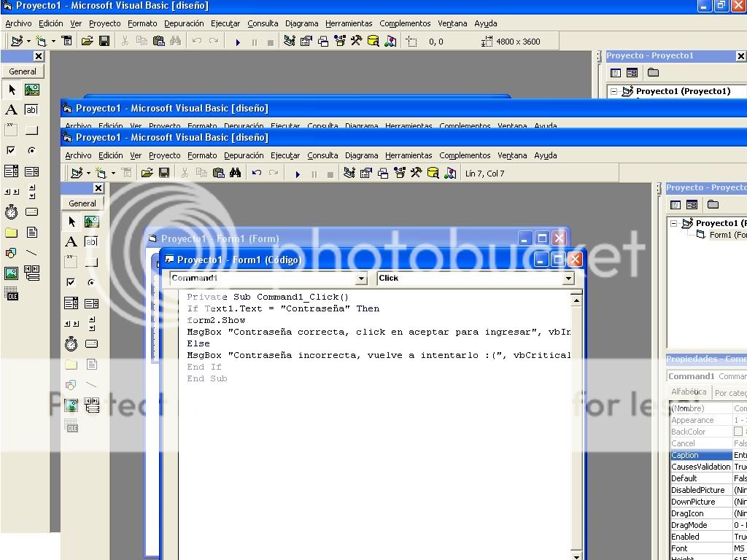Screen dimensions: 747x560
Task: Show Project Explorer from the '4800 x 3600' toolbar
Action: (x=289, y=41)
